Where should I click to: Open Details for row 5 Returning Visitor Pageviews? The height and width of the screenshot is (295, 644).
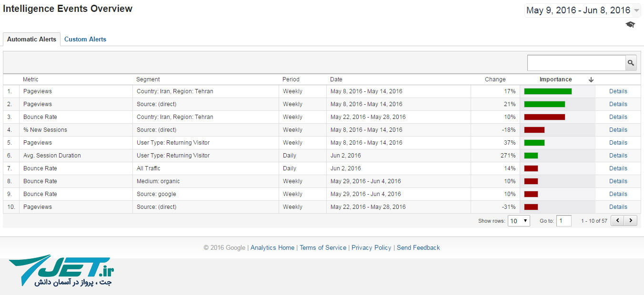click(x=618, y=143)
